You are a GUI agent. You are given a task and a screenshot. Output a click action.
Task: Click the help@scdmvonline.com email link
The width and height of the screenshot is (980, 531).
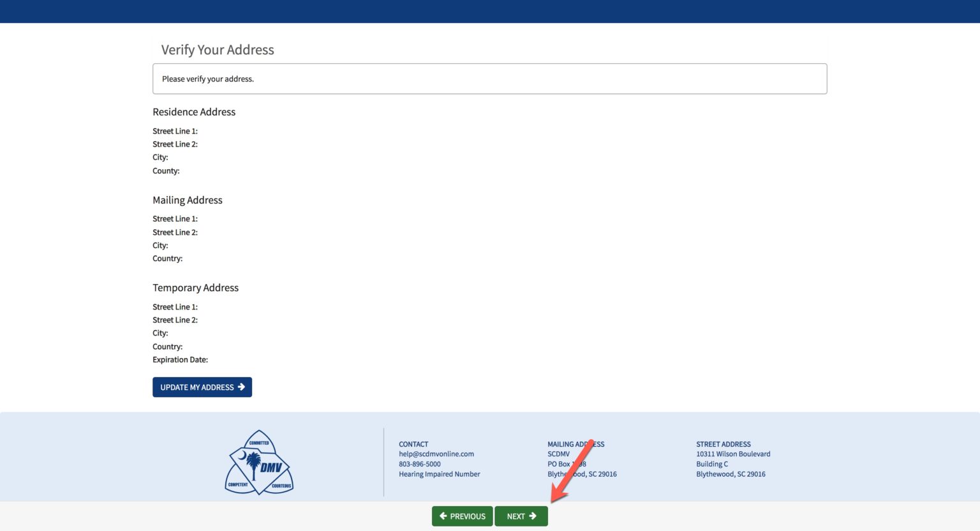pos(436,454)
